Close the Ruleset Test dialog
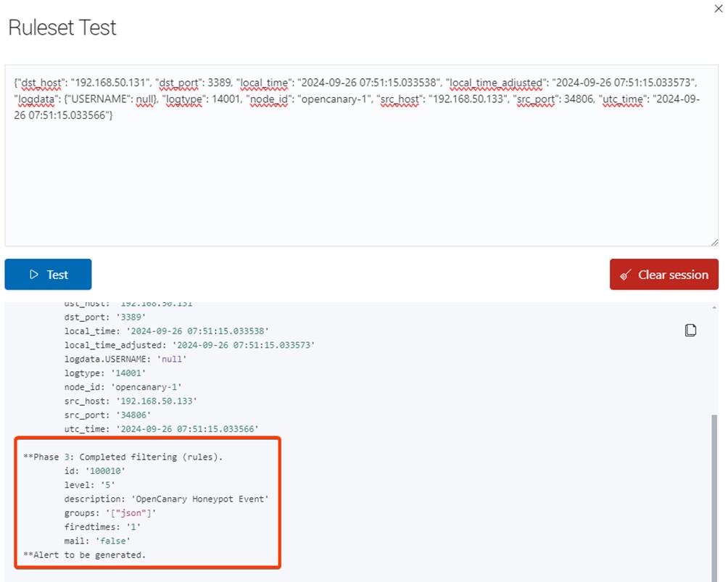Screen dimensions: 728x582 [x=718, y=7]
